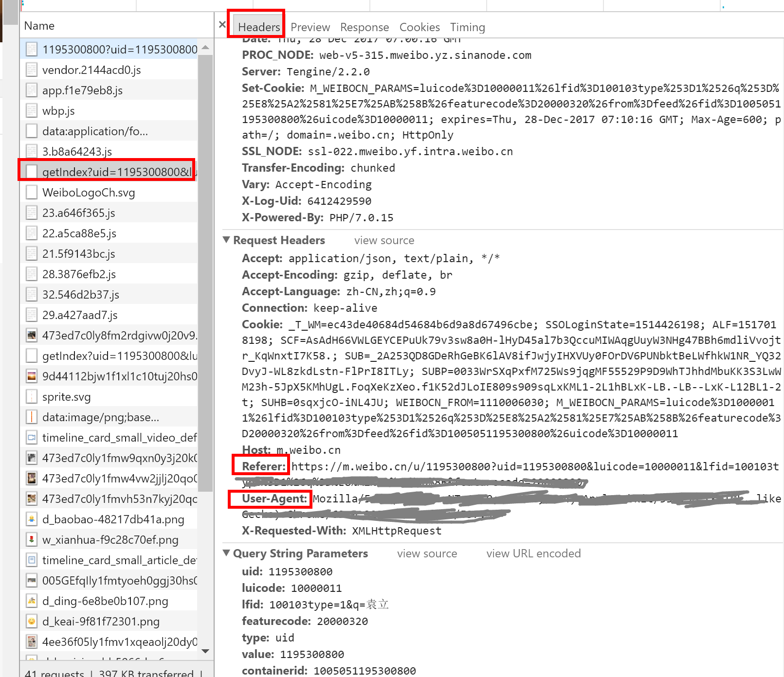The image size is (784, 677).
Task: Select 473ed7c0ly1fmw4vw2jjlj20qo0 request
Action: pyautogui.click(x=109, y=479)
